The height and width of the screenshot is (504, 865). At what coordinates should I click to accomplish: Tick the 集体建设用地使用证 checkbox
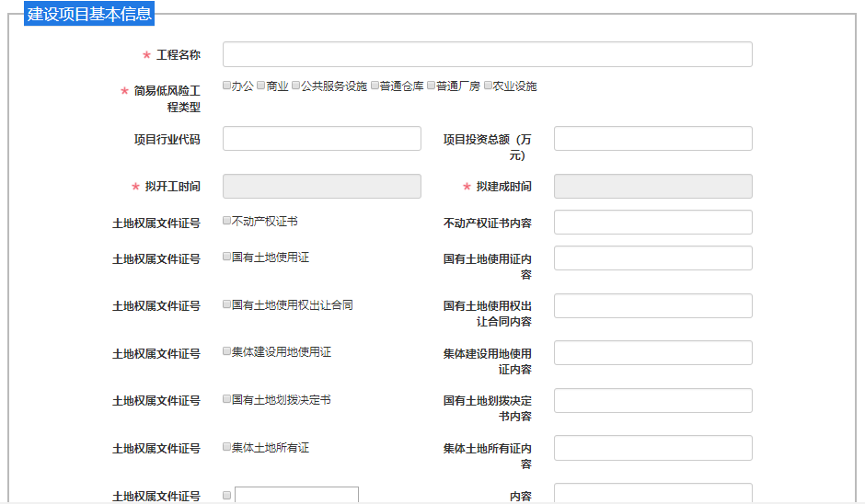point(226,351)
